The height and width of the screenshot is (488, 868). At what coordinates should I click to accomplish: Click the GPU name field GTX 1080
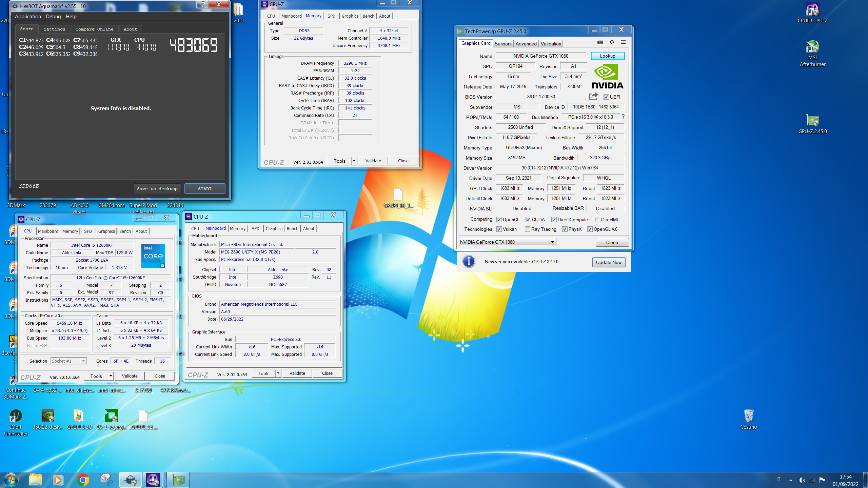(x=541, y=56)
